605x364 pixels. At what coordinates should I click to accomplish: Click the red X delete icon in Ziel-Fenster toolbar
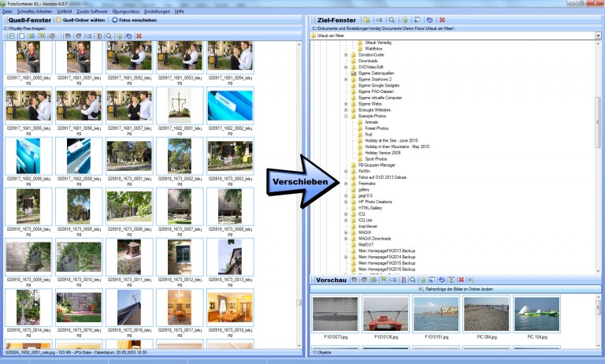coord(440,18)
